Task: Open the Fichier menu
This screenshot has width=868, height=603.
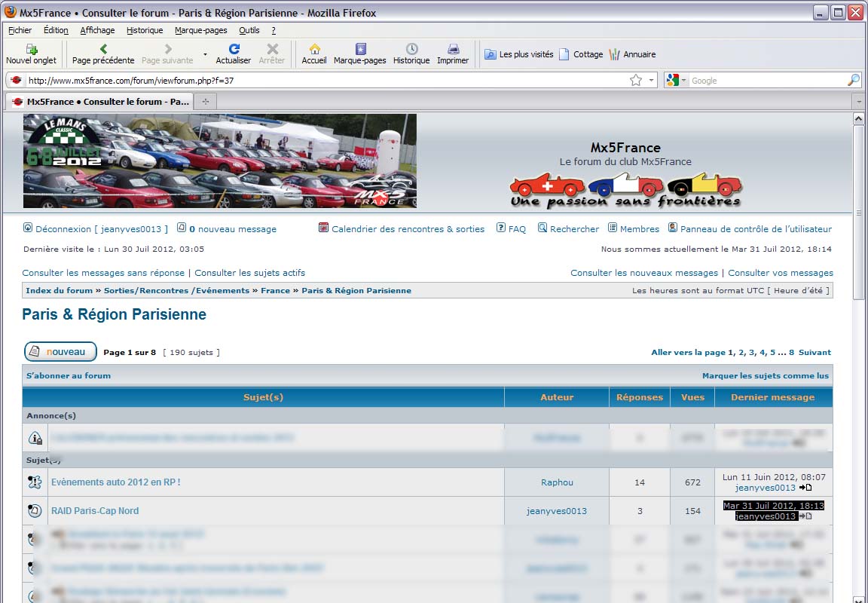Action: pos(20,30)
